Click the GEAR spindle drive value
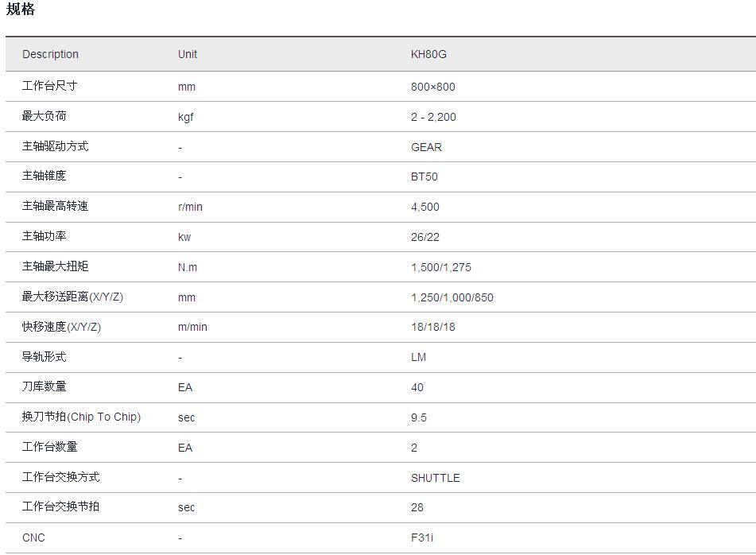 426,147
